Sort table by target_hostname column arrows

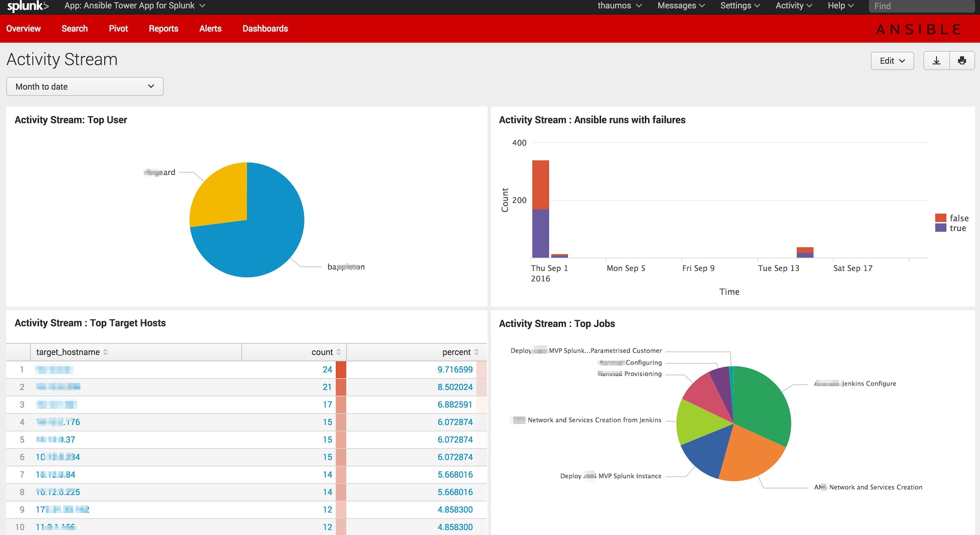[x=105, y=352]
